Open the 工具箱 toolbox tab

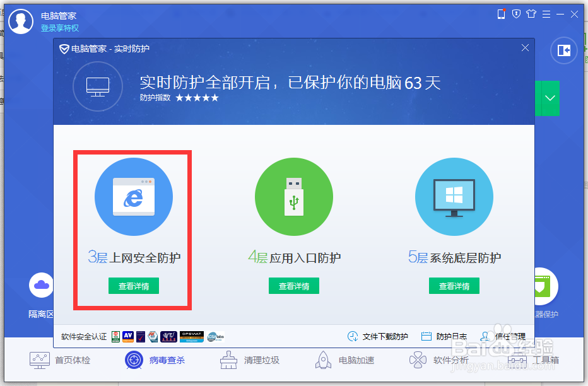(533, 360)
